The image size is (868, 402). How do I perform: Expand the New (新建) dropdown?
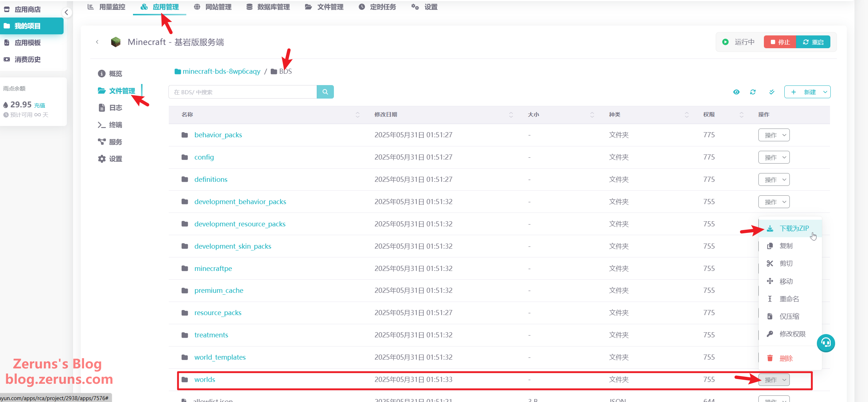pyautogui.click(x=825, y=92)
